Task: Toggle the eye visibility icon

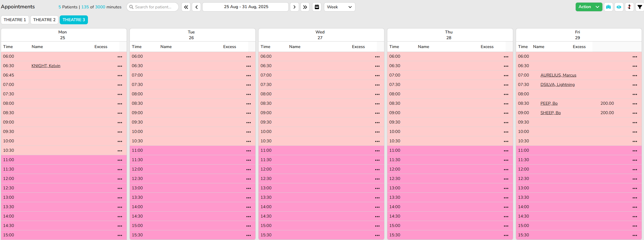Action: tap(619, 7)
